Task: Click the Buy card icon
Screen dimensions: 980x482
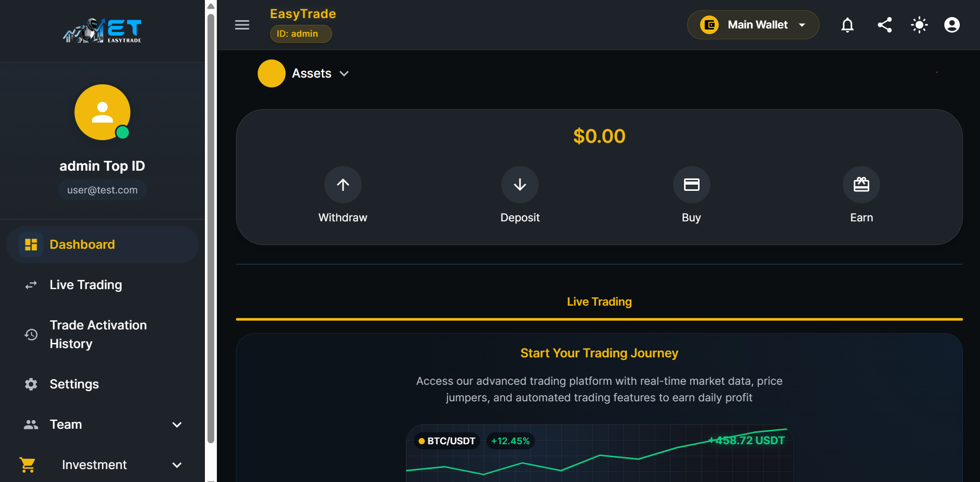Action: pyautogui.click(x=691, y=185)
